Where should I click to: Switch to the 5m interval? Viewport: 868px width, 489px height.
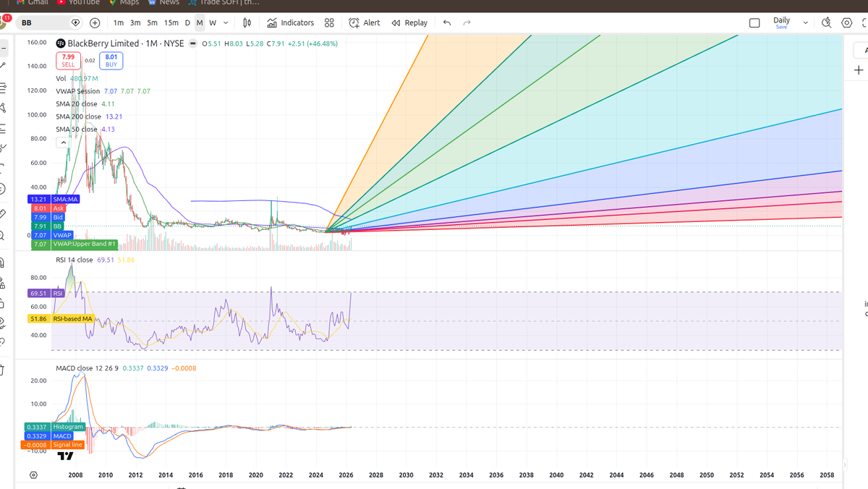click(153, 23)
